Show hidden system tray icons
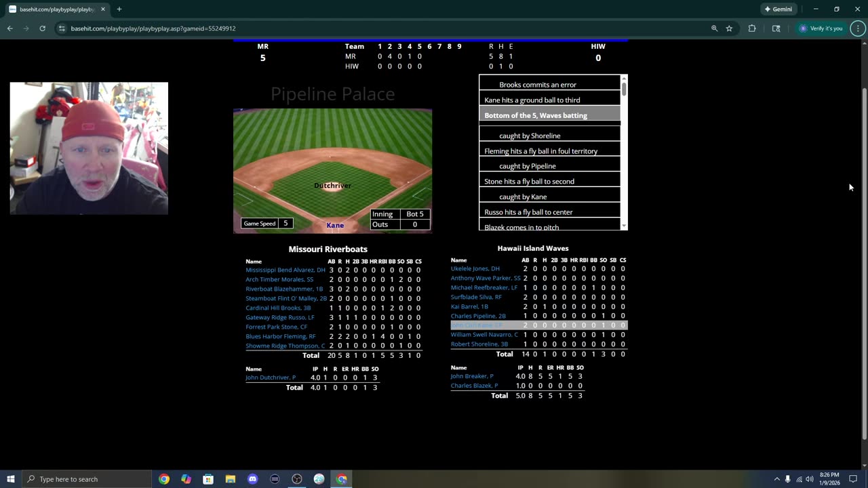The width and height of the screenshot is (868, 488). pos(777,479)
